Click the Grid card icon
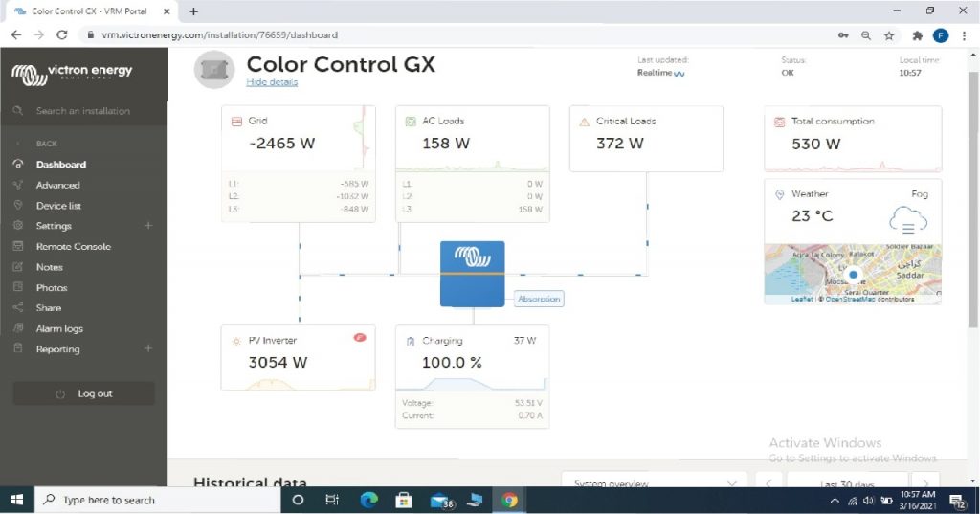This screenshot has height=514, width=980. [x=237, y=122]
